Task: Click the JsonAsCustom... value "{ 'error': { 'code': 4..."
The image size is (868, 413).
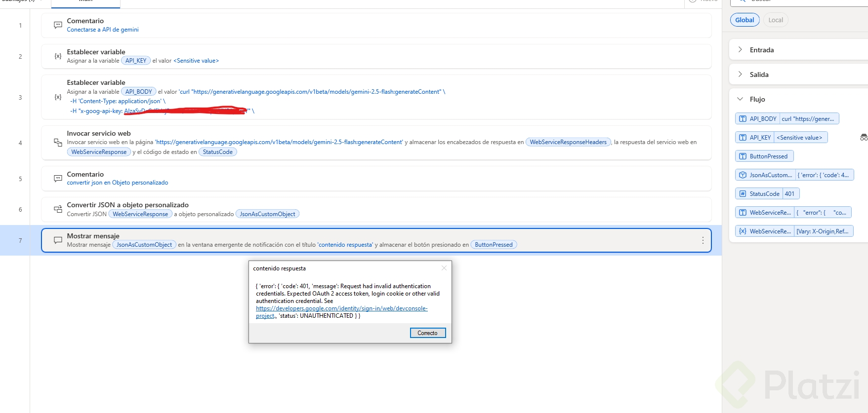Action: (824, 175)
